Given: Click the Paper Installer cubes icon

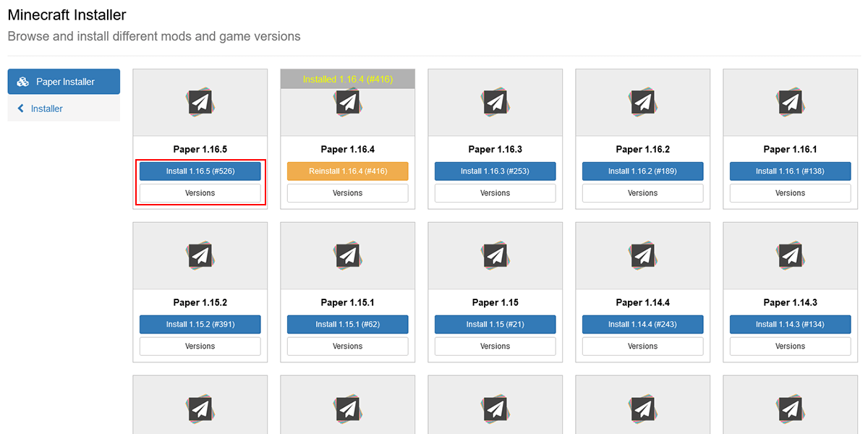Looking at the screenshot, I should coord(22,82).
